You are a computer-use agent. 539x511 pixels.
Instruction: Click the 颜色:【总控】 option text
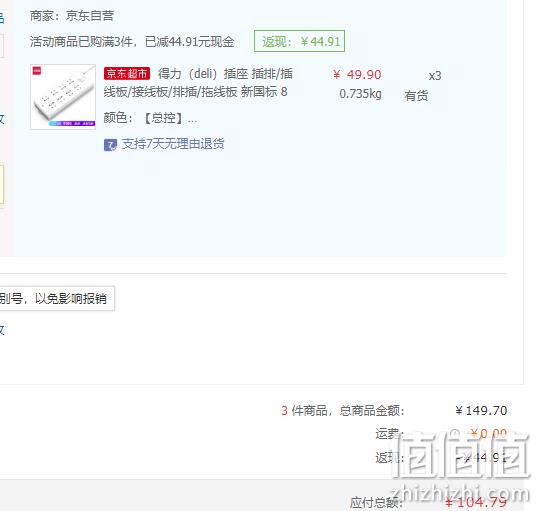[150, 118]
